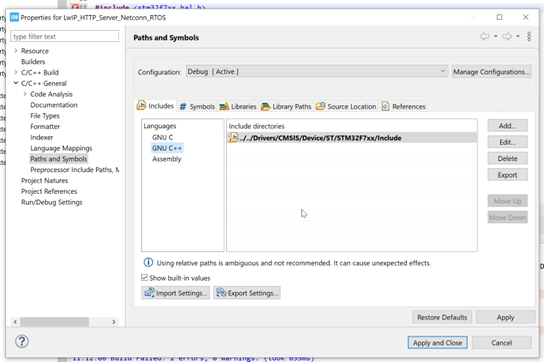
Task: Switch to the Symbols tab
Action: click(x=197, y=107)
